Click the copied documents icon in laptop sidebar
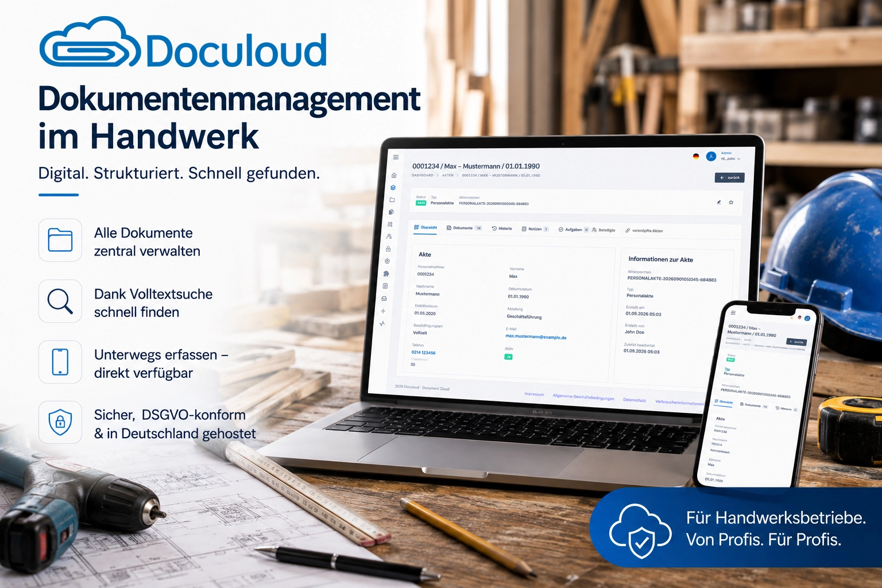 point(392,212)
